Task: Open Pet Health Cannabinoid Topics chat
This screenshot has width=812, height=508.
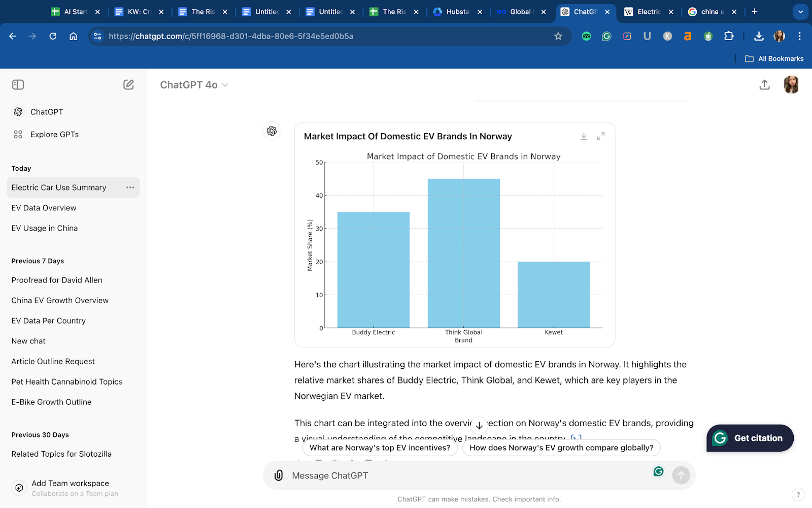Action: [x=73, y=382]
